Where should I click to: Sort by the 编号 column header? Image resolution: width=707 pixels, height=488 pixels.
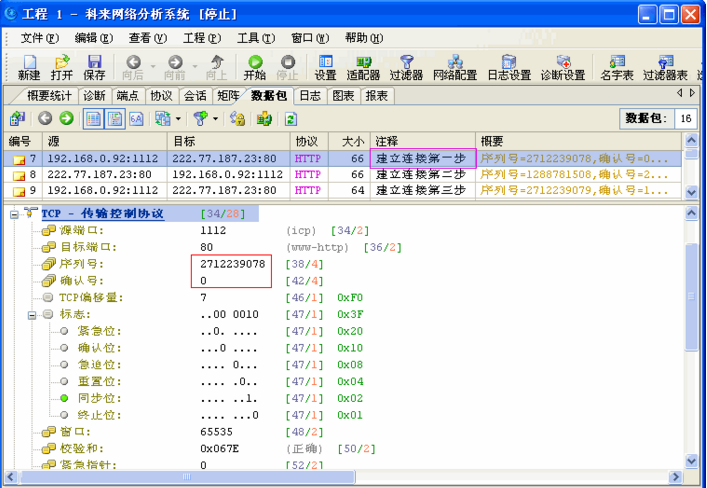point(23,141)
